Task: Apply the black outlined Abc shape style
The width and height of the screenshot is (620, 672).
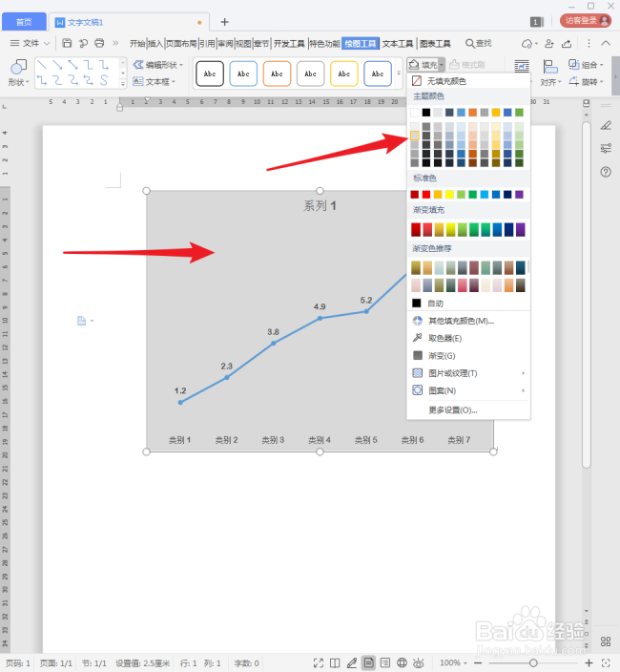Action: pyautogui.click(x=210, y=73)
